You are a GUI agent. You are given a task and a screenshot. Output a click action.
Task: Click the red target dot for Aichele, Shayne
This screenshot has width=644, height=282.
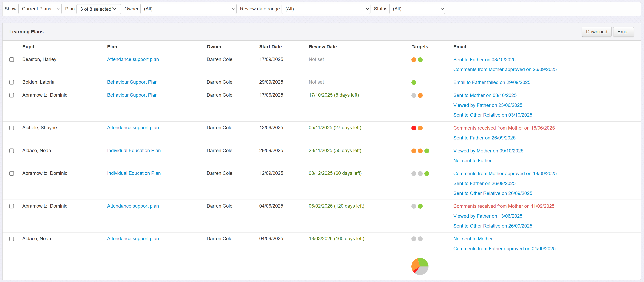click(x=413, y=128)
